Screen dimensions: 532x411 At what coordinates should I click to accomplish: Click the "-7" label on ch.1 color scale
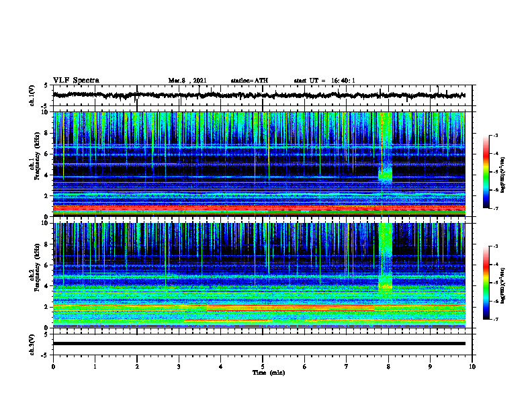coord(495,208)
